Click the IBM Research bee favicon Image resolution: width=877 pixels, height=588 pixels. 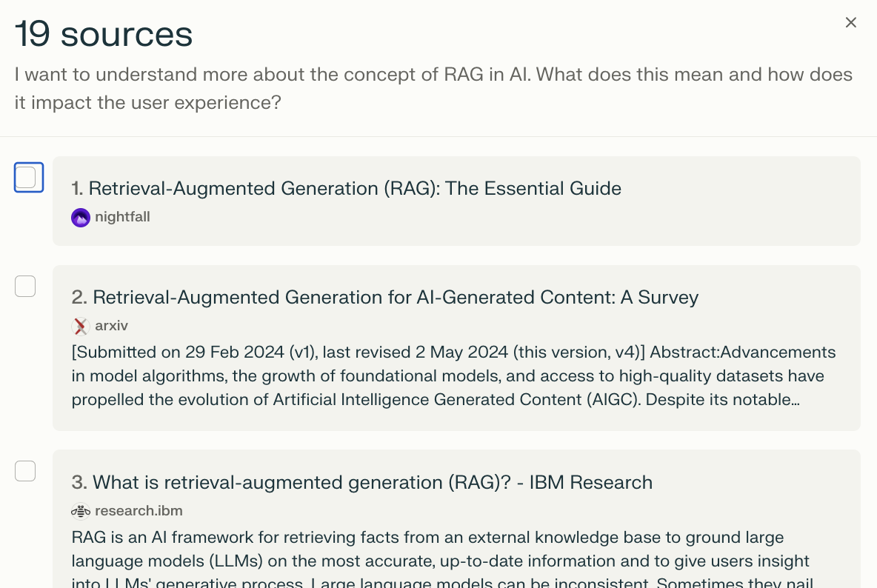click(x=81, y=511)
